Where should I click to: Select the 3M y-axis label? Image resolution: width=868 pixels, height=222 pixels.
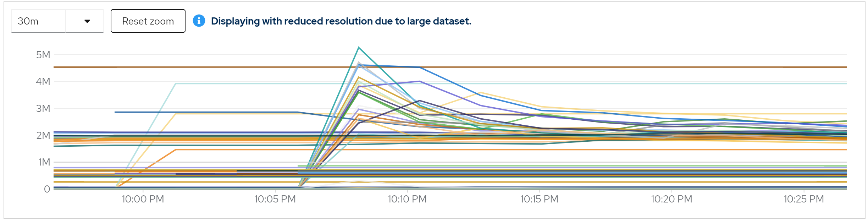click(x=43, y=108)
